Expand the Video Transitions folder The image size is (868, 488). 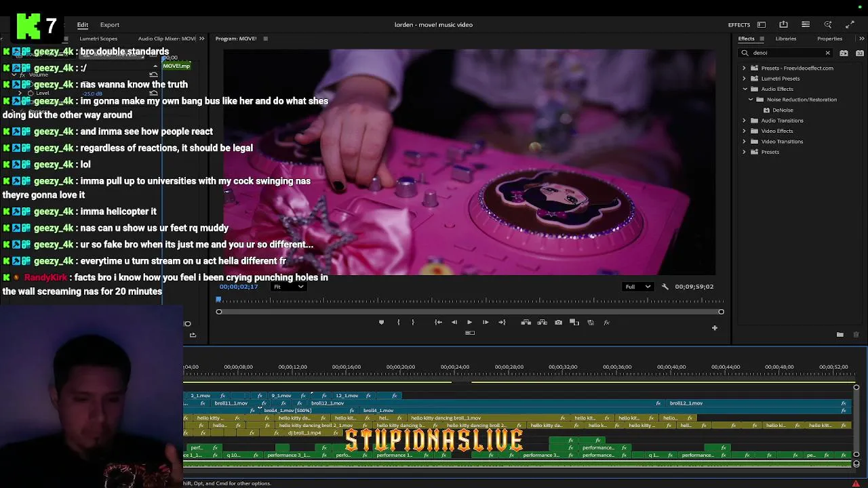pyautogui.click(x=744, y=142)
